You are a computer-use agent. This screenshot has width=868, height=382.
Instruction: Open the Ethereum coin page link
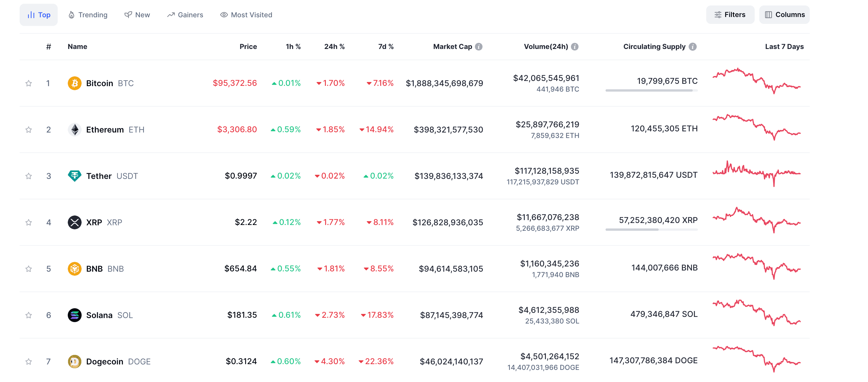tap(105, 130)
